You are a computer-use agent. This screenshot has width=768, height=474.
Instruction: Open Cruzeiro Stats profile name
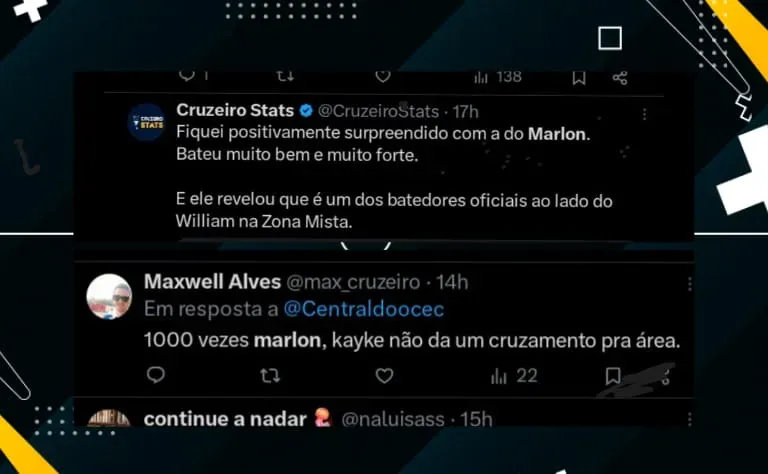pyautogui.click(x=235, y=110)
